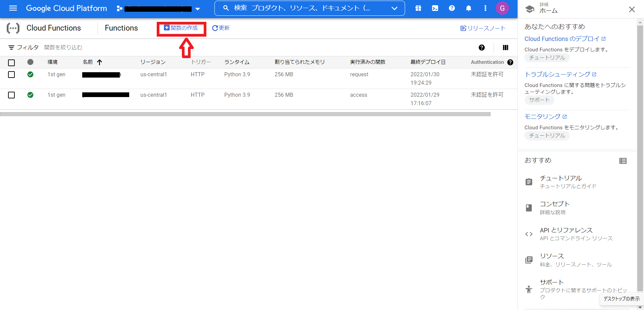Image resolution: width=644 pixels, height=310 pixels.
Task: Open the モニタリング link
Action: [x=546, y=117]
